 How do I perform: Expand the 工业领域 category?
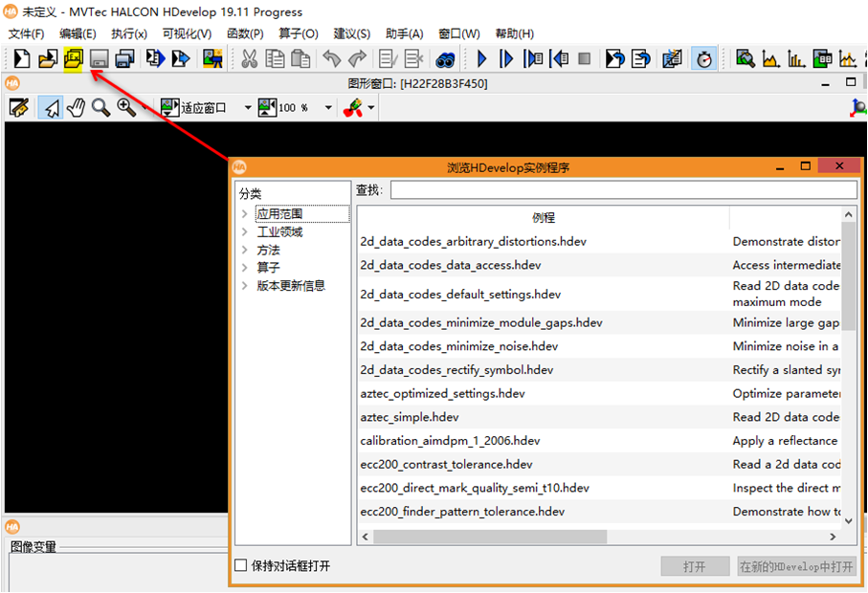click(x=244, y=231)
